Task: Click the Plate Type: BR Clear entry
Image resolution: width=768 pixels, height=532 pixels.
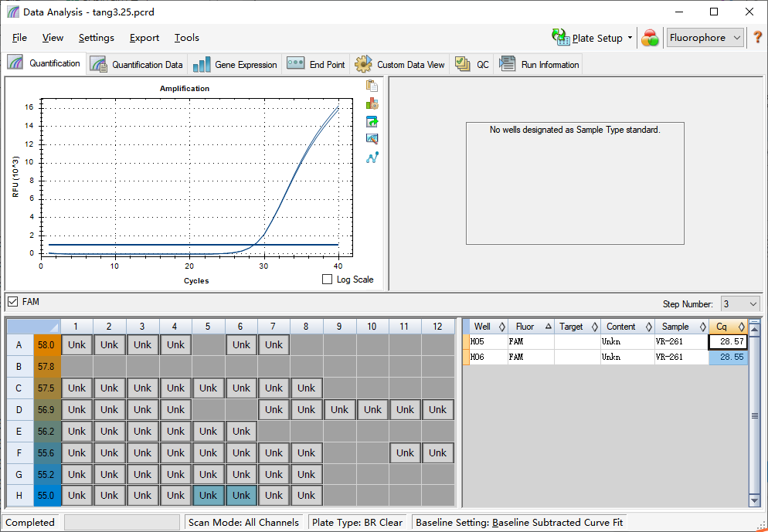Action: pyautogui.click(x=358, y=522)
